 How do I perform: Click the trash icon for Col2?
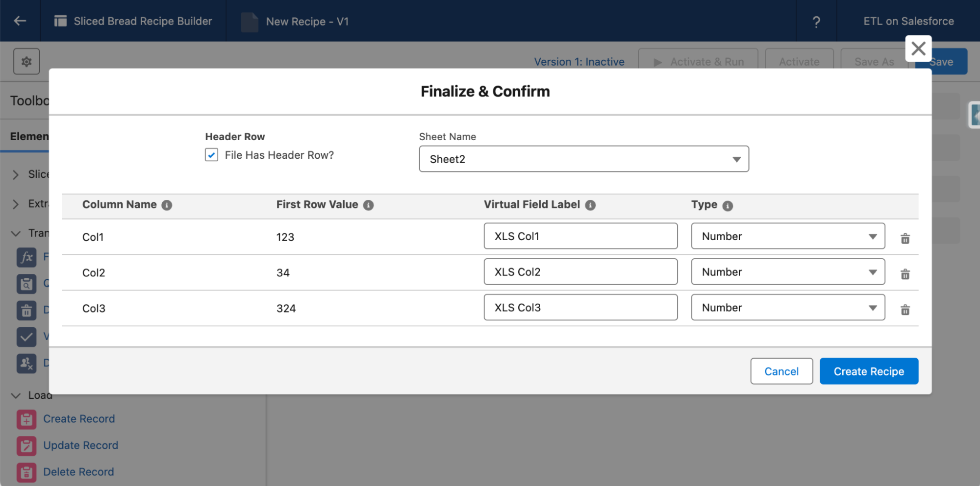point(905,274)
